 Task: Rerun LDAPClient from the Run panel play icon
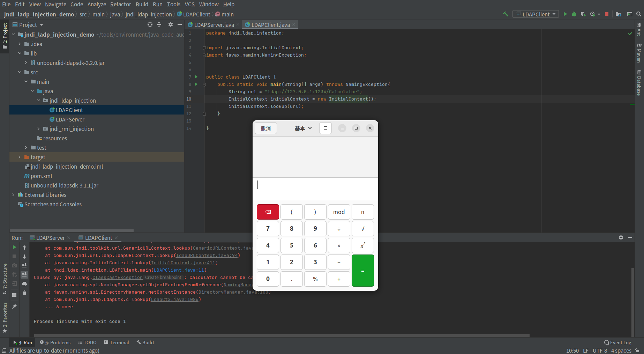(x=14, y=247)
